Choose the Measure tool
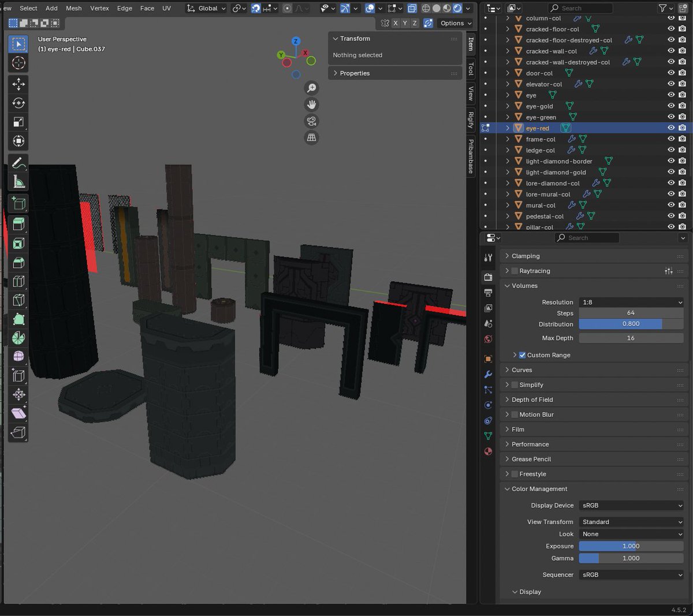The width and height of the screenshot is (693, 616). click(18, 181)
